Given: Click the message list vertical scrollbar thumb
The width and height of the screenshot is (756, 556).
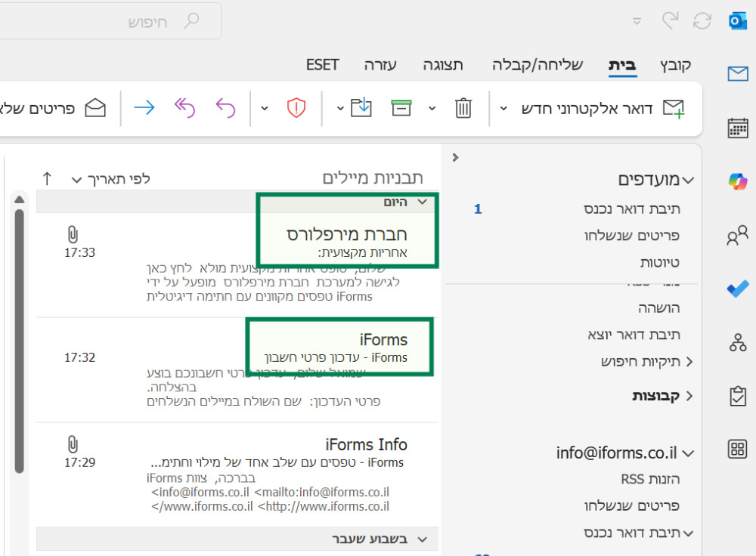Looking at the screenshot, I should pyautogui.click(x=20, y=341).
